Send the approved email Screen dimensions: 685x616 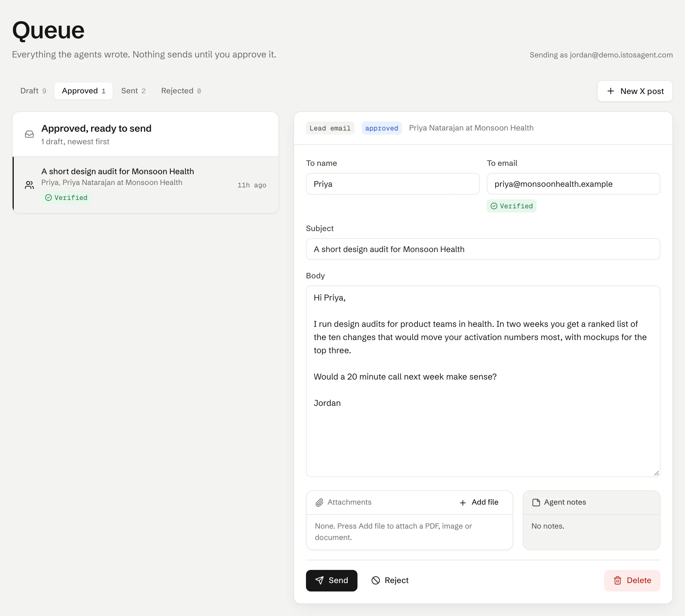coord(331,581)
